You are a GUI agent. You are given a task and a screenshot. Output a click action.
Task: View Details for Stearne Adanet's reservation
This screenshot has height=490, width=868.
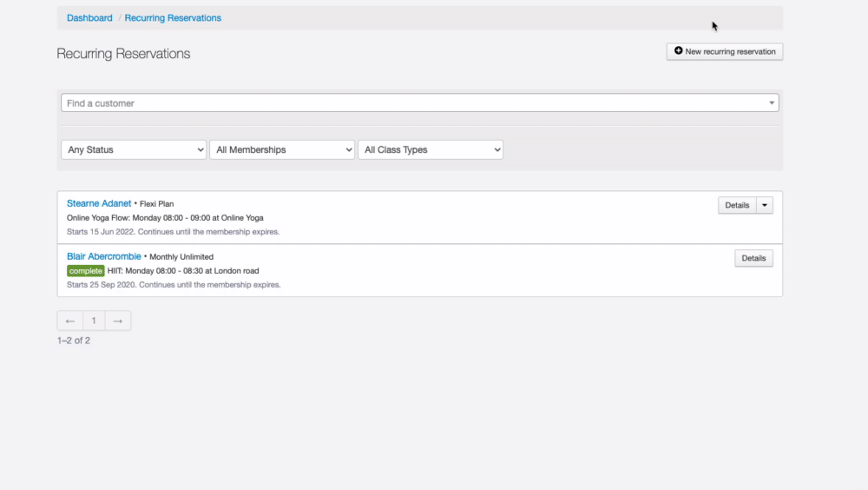[737, 205]
